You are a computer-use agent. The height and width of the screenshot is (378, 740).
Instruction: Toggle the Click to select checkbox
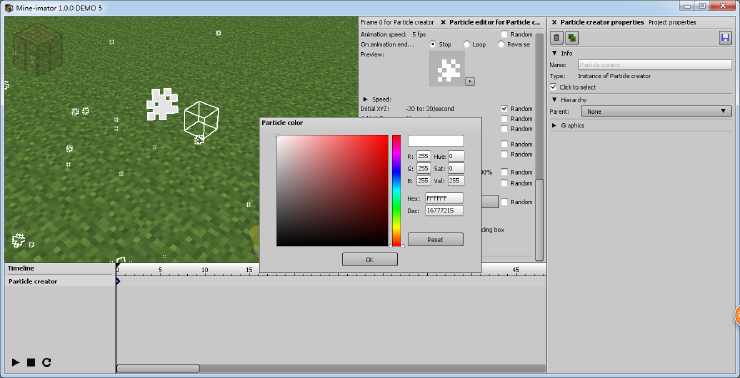(553, 87)
